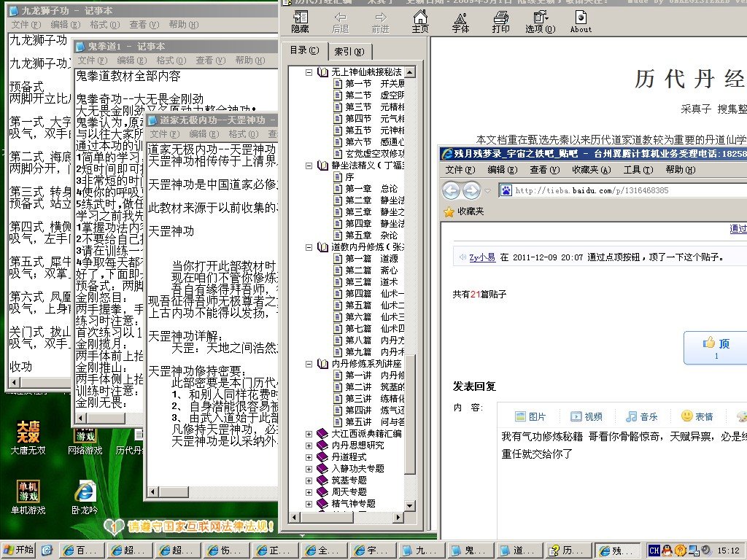747x560 pixels.
Task: Click the quick launch icon next to 开始
Action: coord(47,551)
